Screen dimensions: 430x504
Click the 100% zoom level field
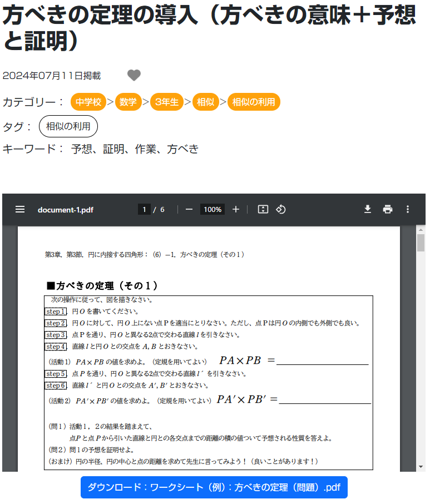pos(212,210)
